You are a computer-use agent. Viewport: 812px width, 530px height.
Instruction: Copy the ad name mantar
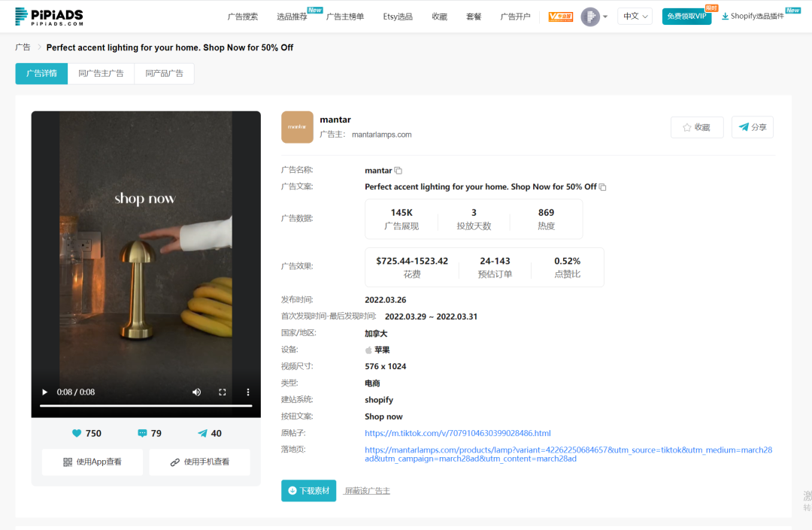pyautogui.click(x=398, y=171)
